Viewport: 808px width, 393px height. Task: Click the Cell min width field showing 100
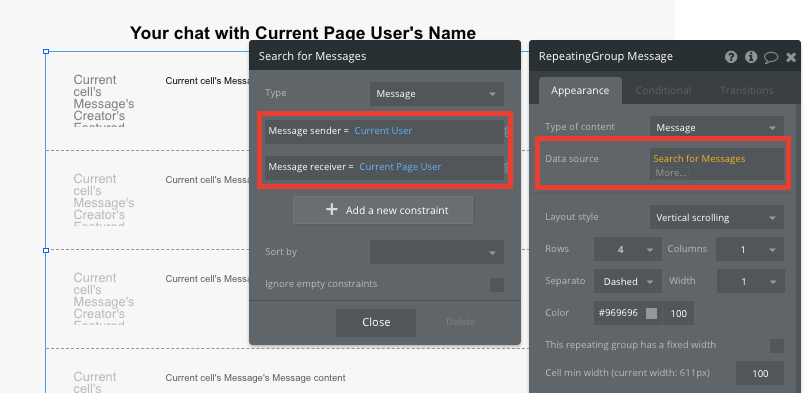tap(760, 373)
